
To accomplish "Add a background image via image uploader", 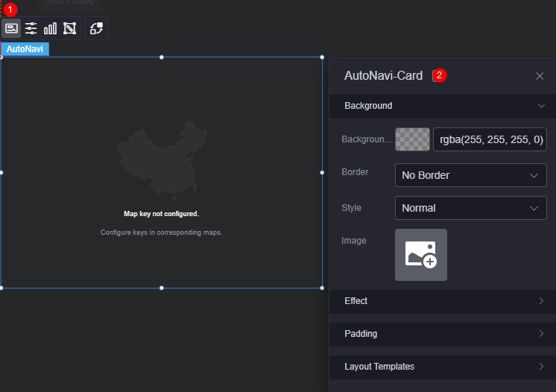I will point(421,255).
